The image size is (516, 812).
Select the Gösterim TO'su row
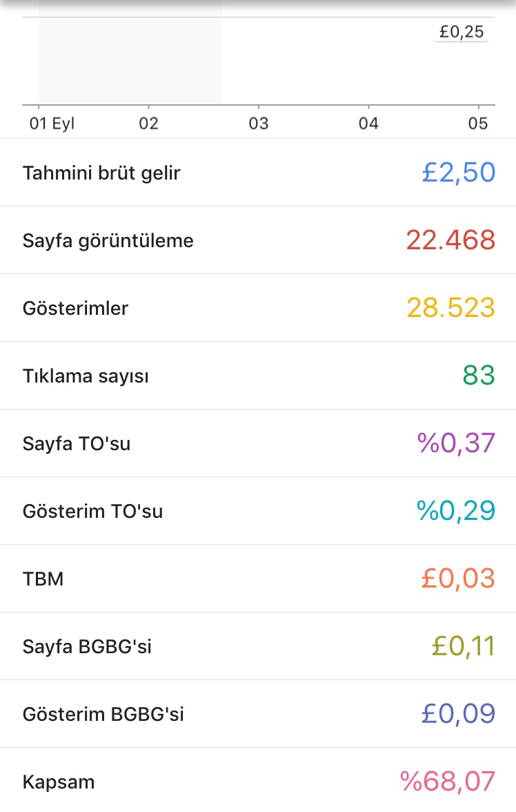(x=258, y=511)
